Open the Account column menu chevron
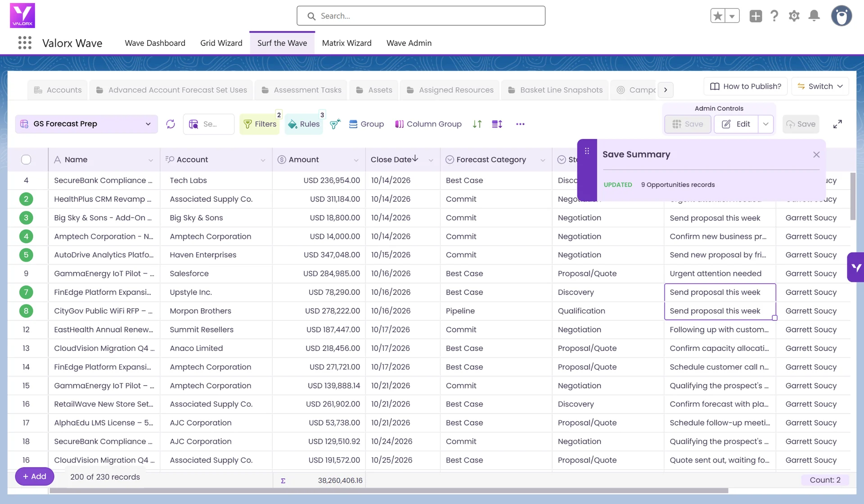Screen dimensions: 864x504 click(263, 160)
